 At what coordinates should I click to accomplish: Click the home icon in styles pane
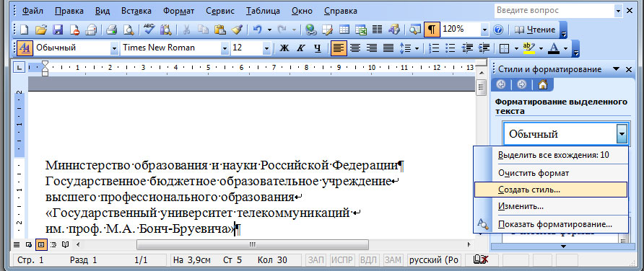[x=542, y=84]
